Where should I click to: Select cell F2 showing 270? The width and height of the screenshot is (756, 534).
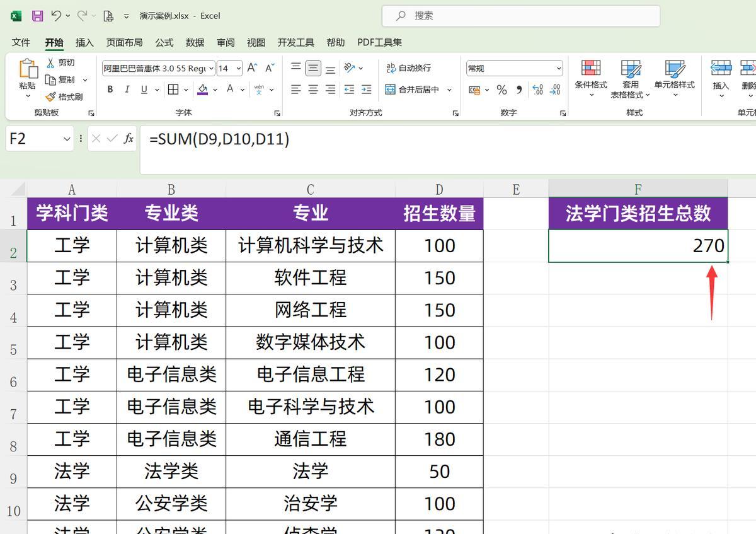pyautogui.click(x=638, y=245)
